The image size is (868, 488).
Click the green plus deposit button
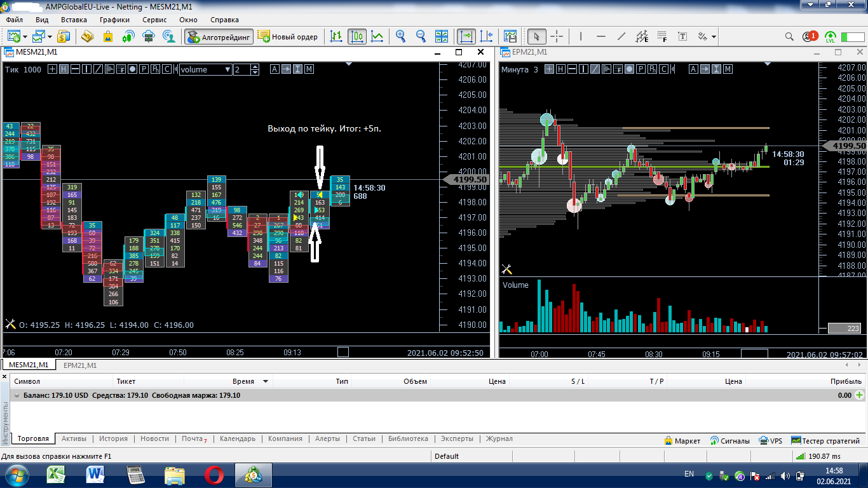click(x=860, y=395)
